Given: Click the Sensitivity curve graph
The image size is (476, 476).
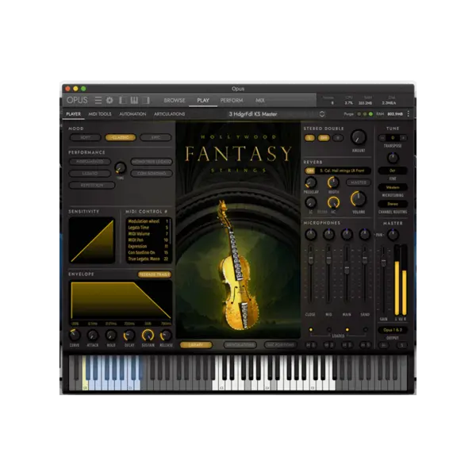Looking at the screenshot, I should coord(92,240).
